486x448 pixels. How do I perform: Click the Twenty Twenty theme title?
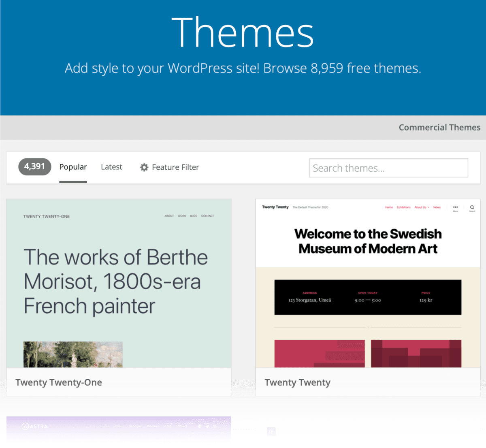pyautogui.click(x=298, y=382)
